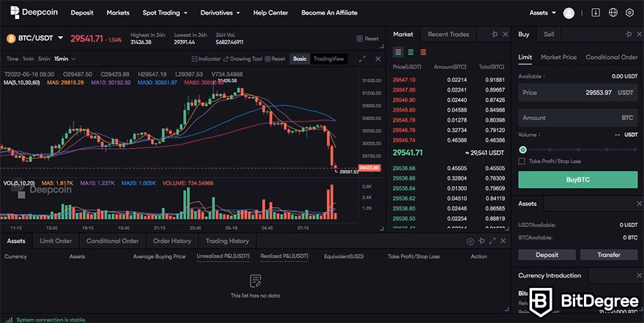Expand the Derivatives menu
Viewport: 644px width, 323px height.
click(220, 12)
